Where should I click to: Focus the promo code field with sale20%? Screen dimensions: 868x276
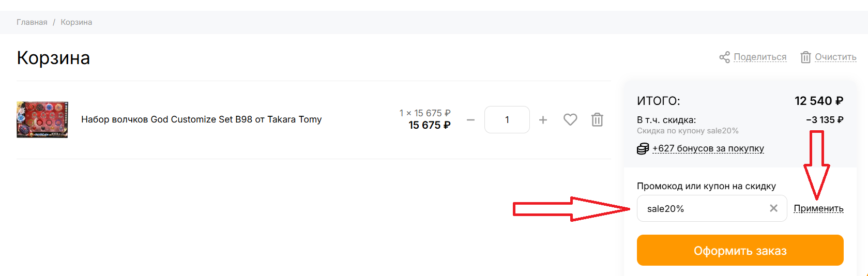tap(703, 208)
